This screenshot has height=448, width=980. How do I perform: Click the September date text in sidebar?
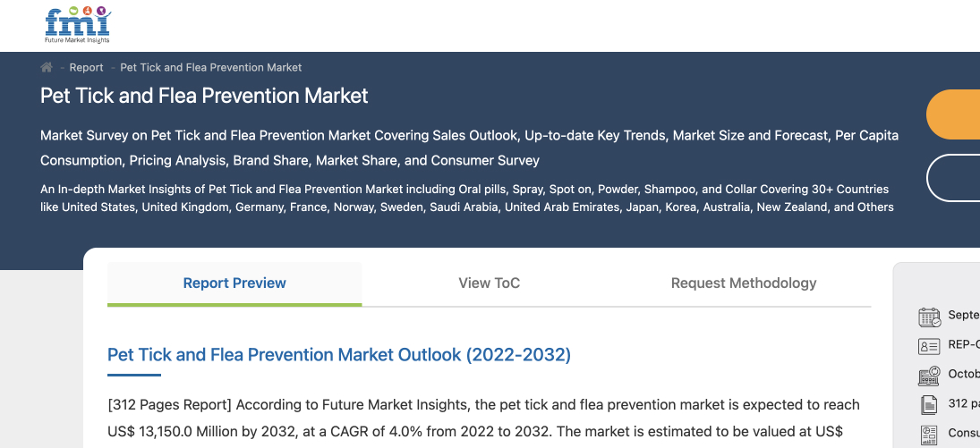(964, 315)
